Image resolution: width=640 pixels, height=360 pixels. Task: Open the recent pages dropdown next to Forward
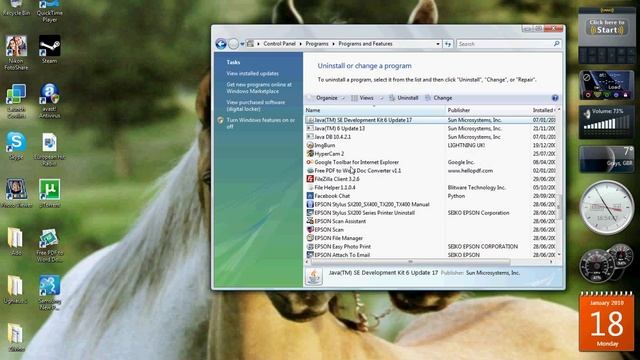(x=242, y=44)
